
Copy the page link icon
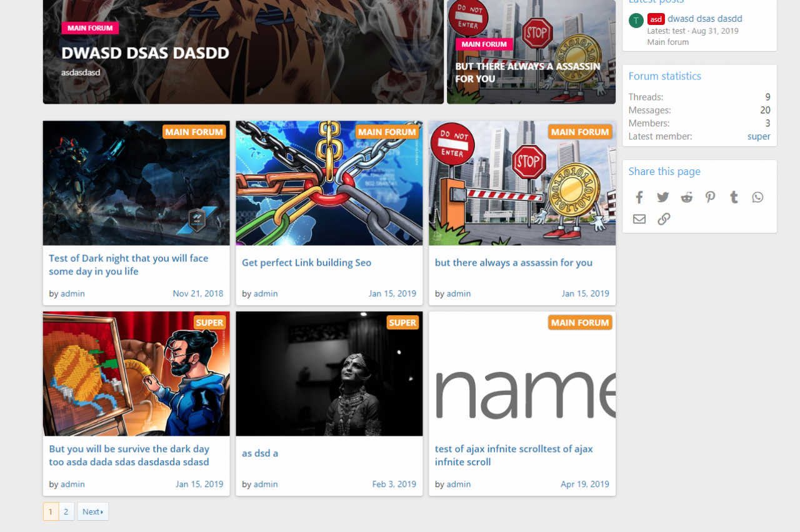664,219
